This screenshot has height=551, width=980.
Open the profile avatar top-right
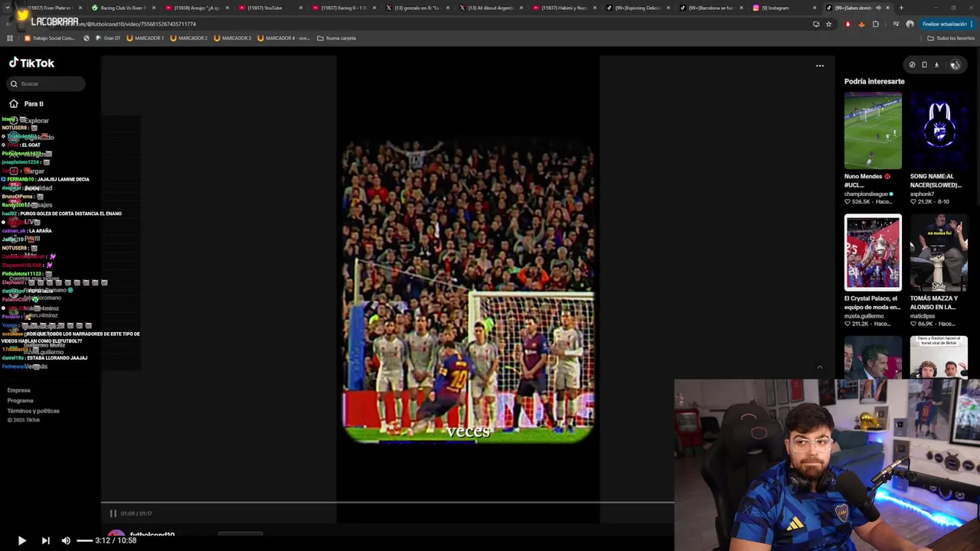coord(955,65)
